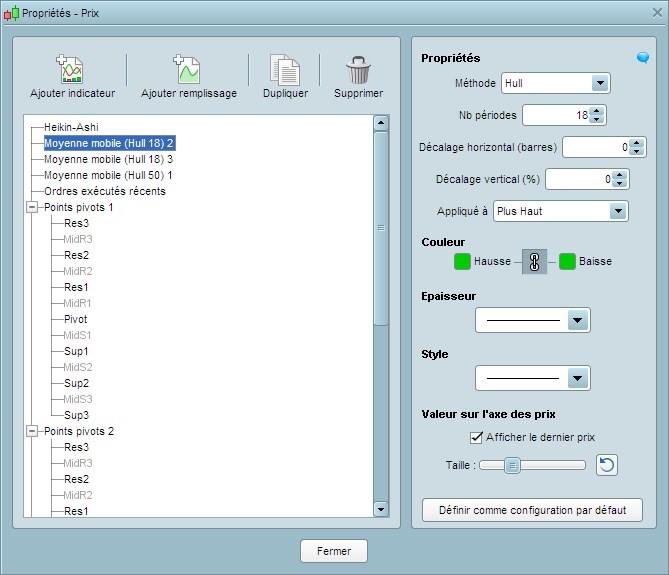Increase Nb périodes with up arrow

pos(597,111)
